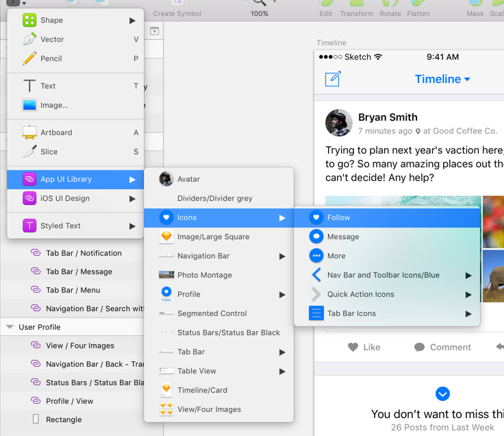Viewport: 504px width, 436px height.
Task: Click the App UI Library menu entry
Action: 75,179
